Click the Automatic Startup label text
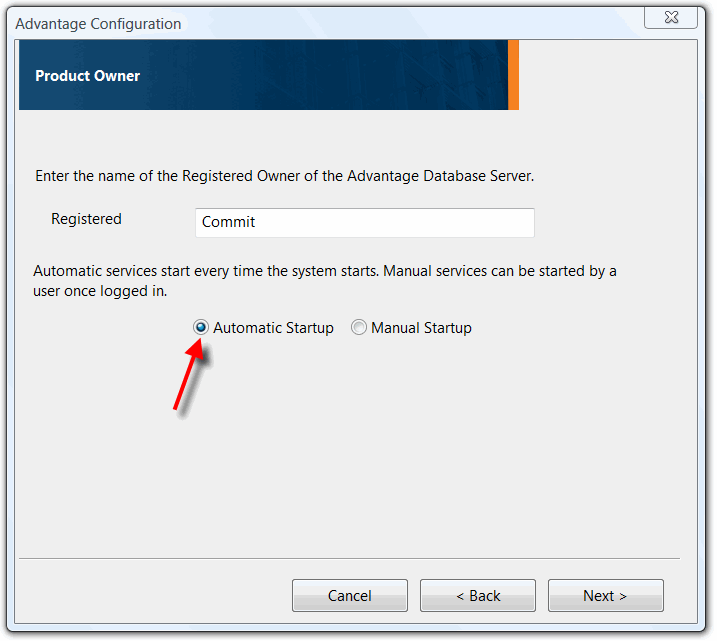 [x=273, y=328]
